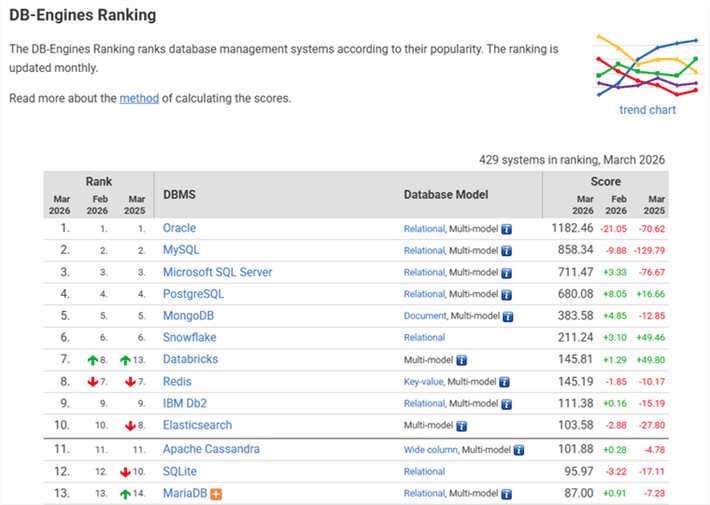Click the Database Model column header
Viewport: 710px width, 505px height.
point(446,194)
